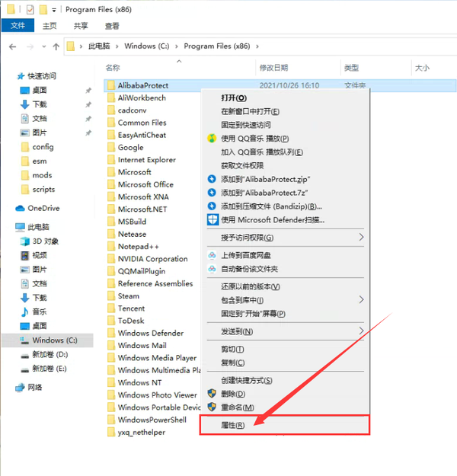
Task: Choose 还原以前的版本(V)
Action: (x=251, y=286)
